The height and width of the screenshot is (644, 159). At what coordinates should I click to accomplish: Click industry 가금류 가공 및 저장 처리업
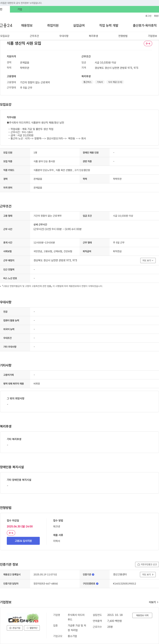[77, 628]
